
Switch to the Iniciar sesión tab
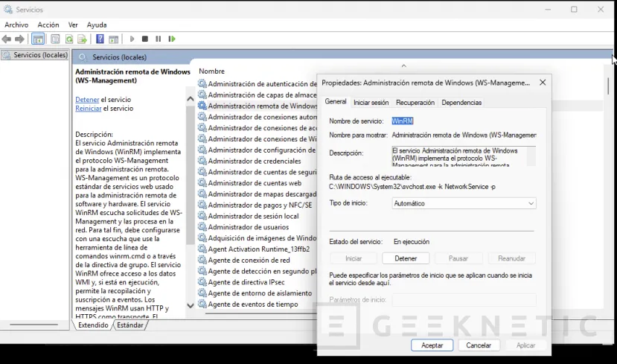tap(371, 102)
